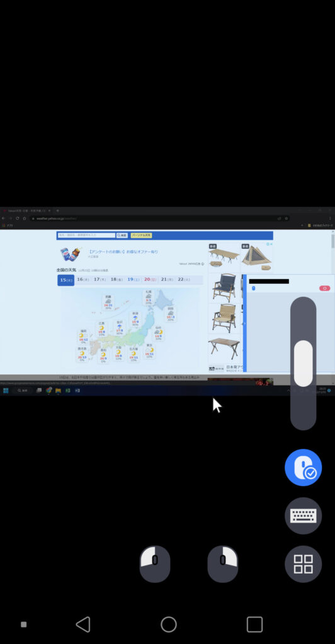
Task: Close the Yahoo!天気 tab
Action: pos(49,211)
